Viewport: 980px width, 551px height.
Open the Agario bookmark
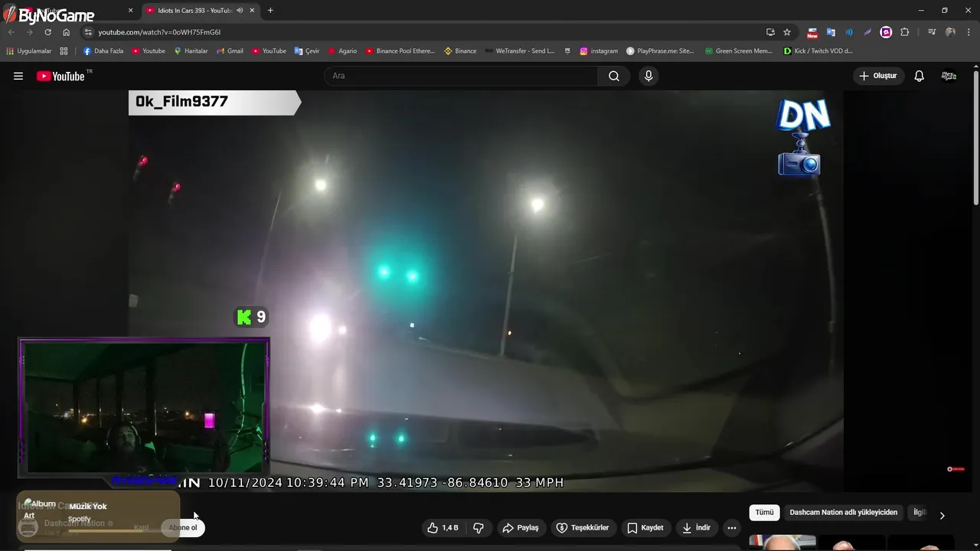(342, 51)
